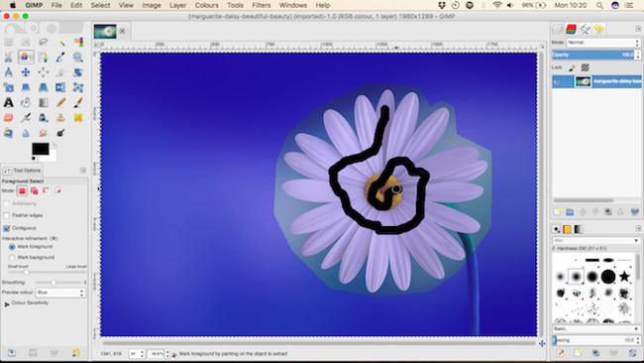The image size is (644, 363).
Task: Expand the Colour Sensitivity section
Action: tap(7, 303)
